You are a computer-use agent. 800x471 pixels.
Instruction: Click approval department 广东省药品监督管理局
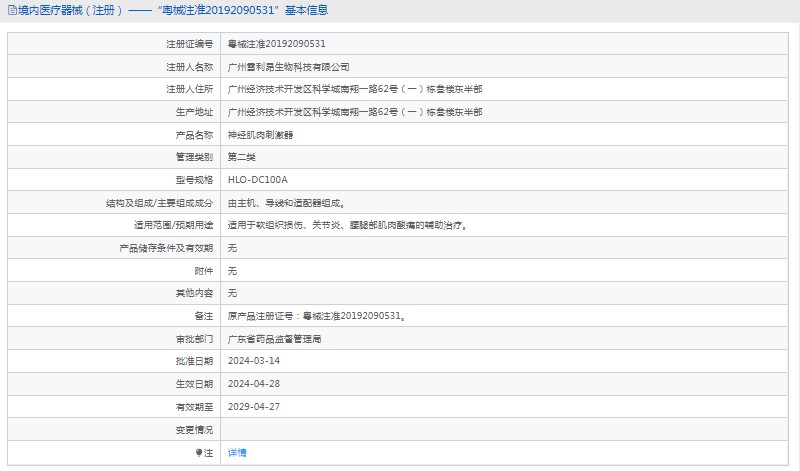pos(275,339)
